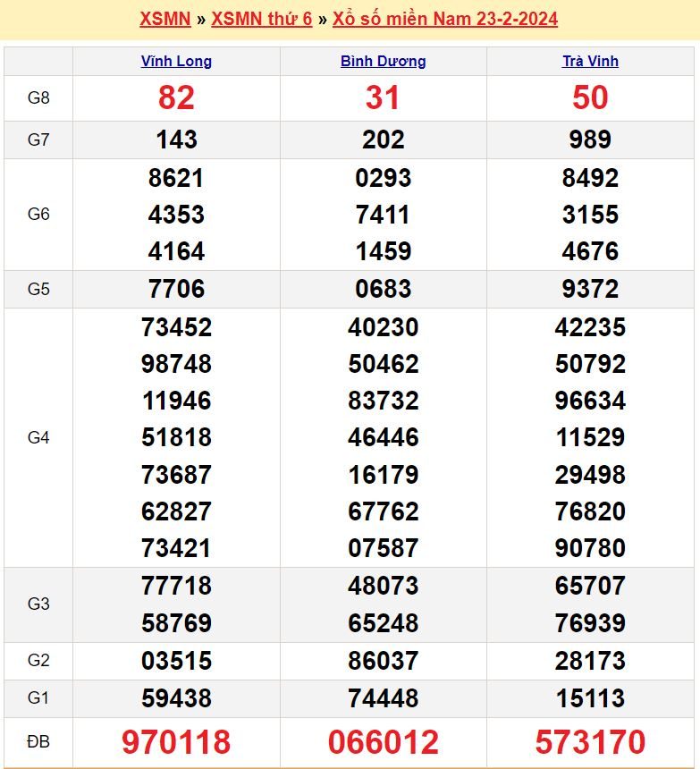Click G4 number 96634
This screenshot has height=769, width=700.
pyautogui.click(x=590, y=401)
